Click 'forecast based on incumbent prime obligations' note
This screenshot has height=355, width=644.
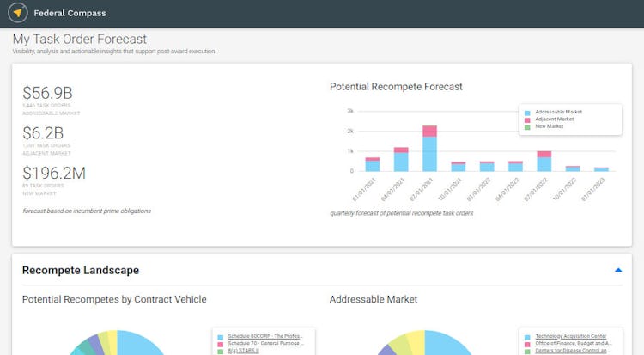pos(87,211)
